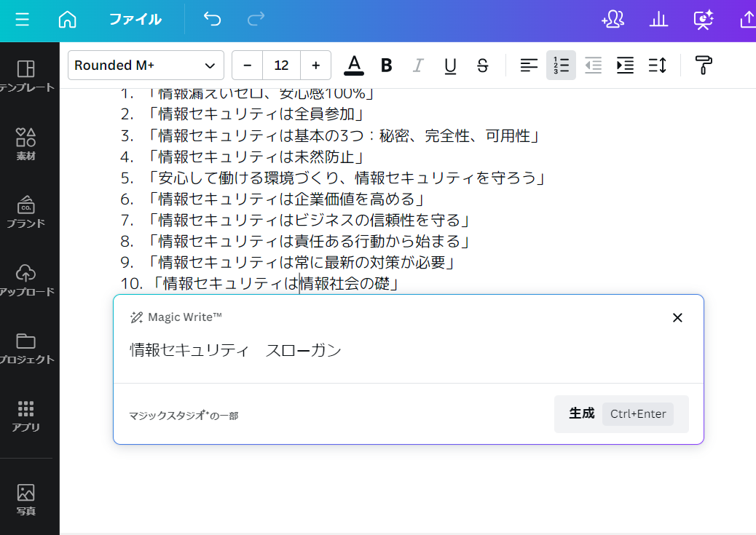Close the Magic Write panel
Viewport: 756px width, 535px height.
[677, 317]
